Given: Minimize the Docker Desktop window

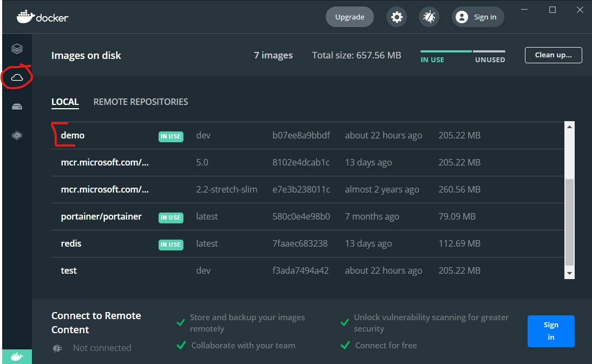Looking at the screenshot, I should point(524,10).
